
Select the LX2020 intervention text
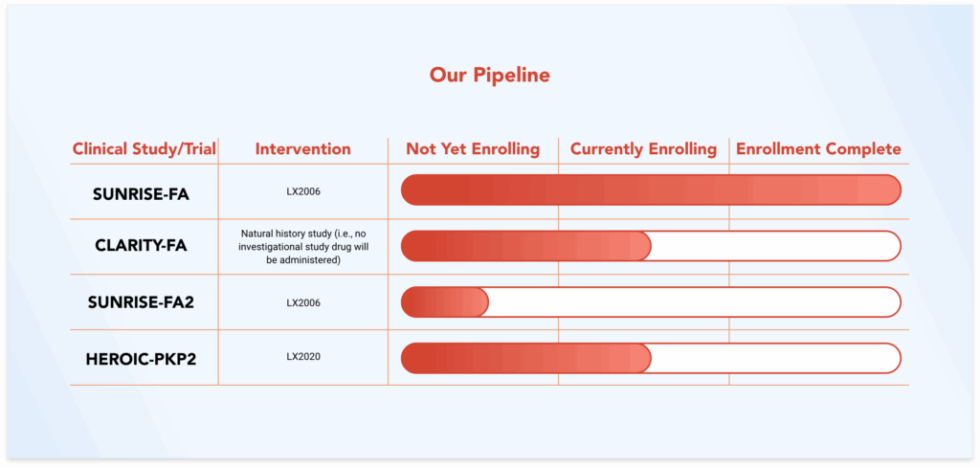[x=302, y=357]
